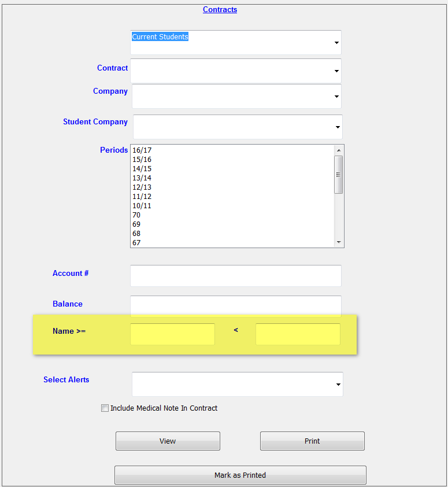Viewport: 448px width, 487px height.
Task: Click the Periods list scroll down arrow
Action: tap(339, 242)
